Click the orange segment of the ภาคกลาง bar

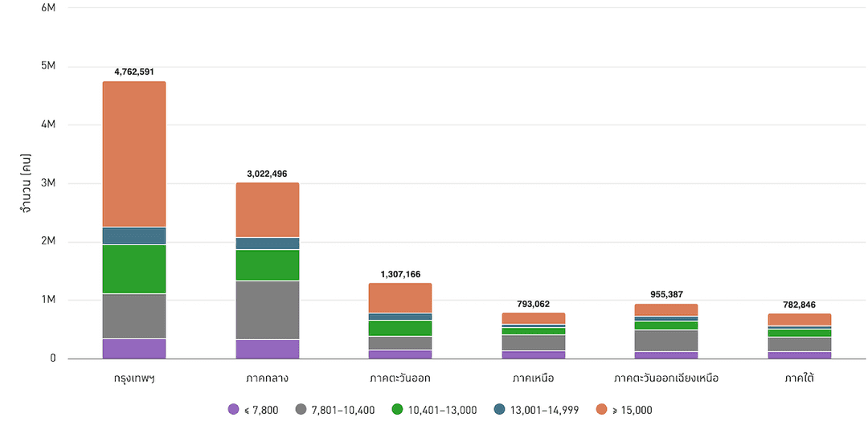tap(268, 210)
